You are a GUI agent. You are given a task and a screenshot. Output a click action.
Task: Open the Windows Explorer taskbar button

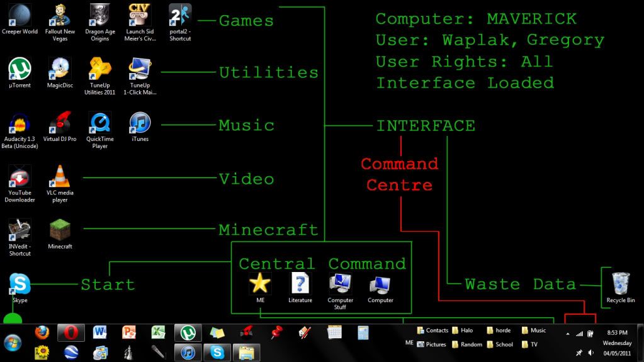pos(246,353)
